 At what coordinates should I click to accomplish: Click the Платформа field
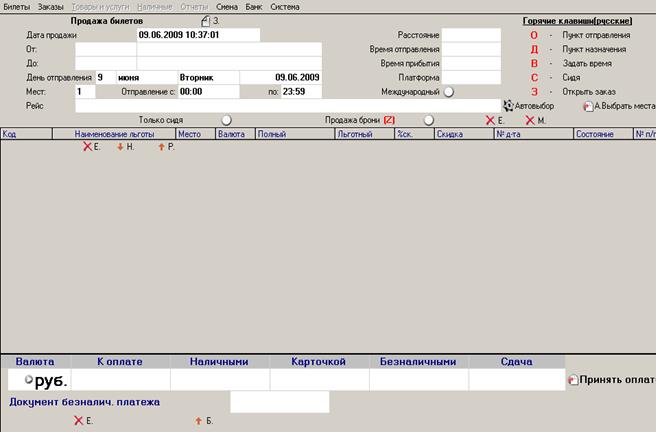tap(471, 77)
